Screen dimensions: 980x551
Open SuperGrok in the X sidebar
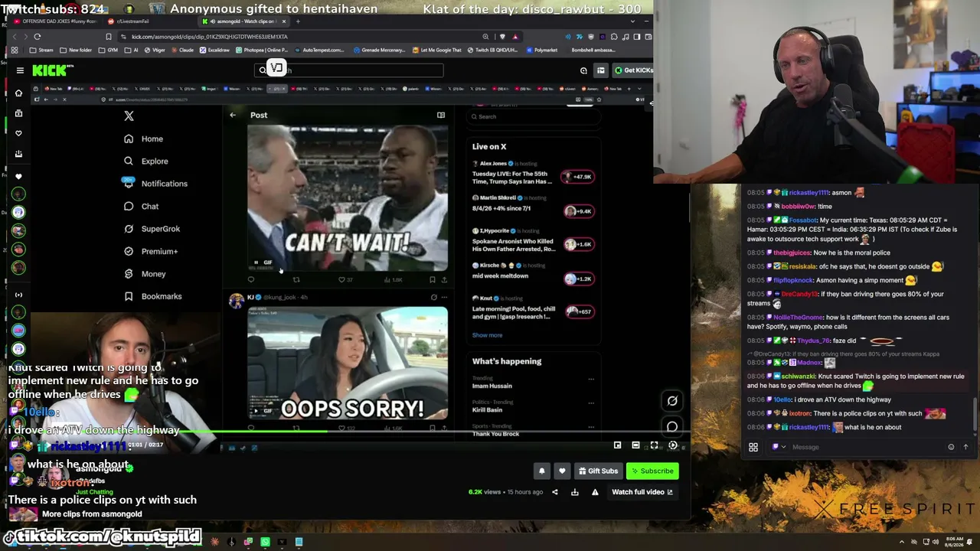click(x=152, y=229)
